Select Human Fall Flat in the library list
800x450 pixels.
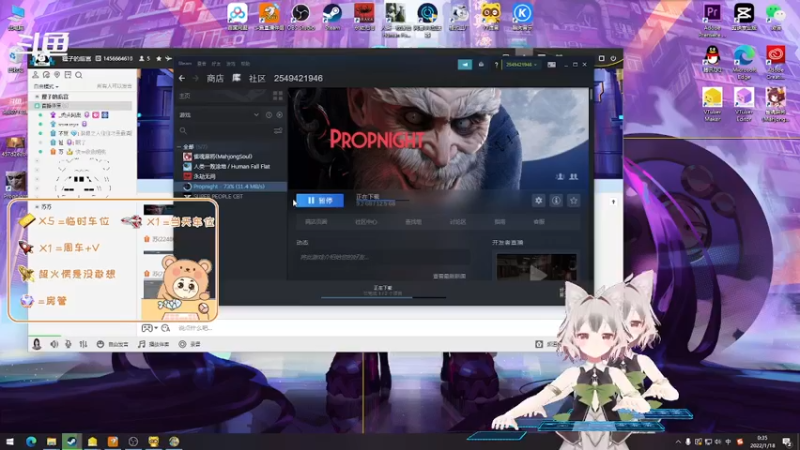pyautogui.click(x=227, y=166)
